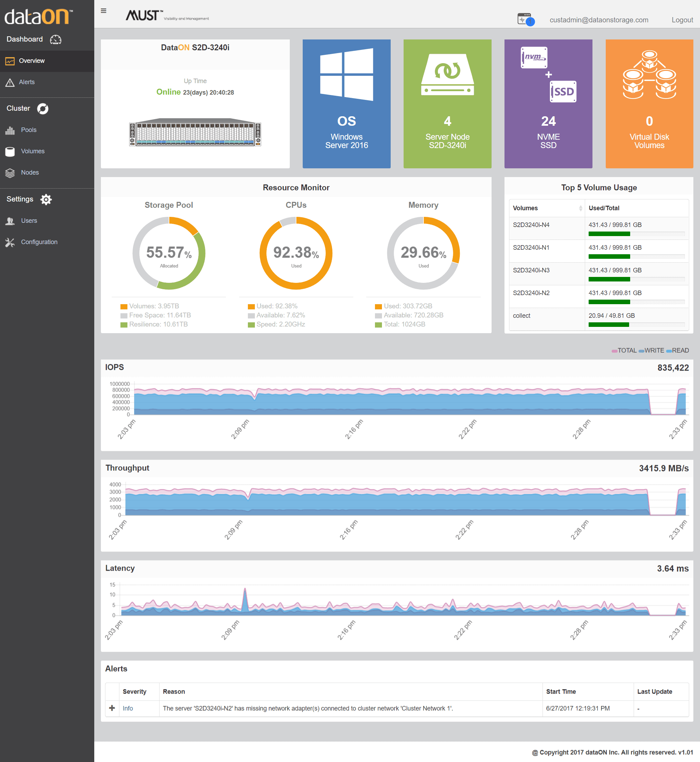Open Volumes from the sidebar icon
The width and height of the screenshot is (700, 762).
[10, 151]
